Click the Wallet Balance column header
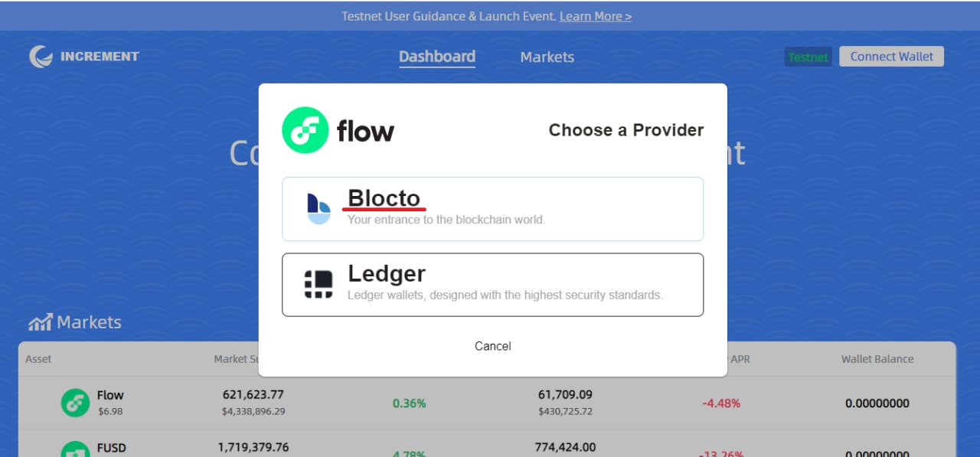The width and height of the screenshot is (980, 457). (x=877, y=358)
